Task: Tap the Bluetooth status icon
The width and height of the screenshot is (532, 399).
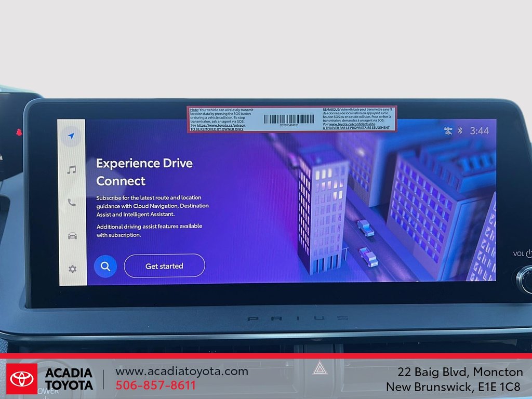Action: pyautogui.click(x=460, y=131)
